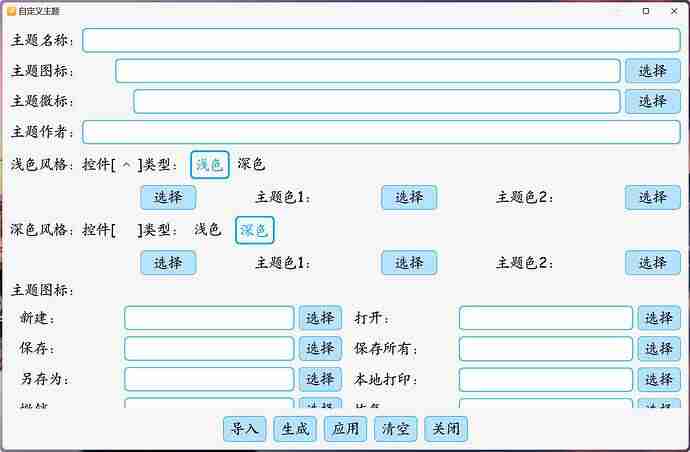Click 选择 for the 保存所有 icon

pos(659,349)
